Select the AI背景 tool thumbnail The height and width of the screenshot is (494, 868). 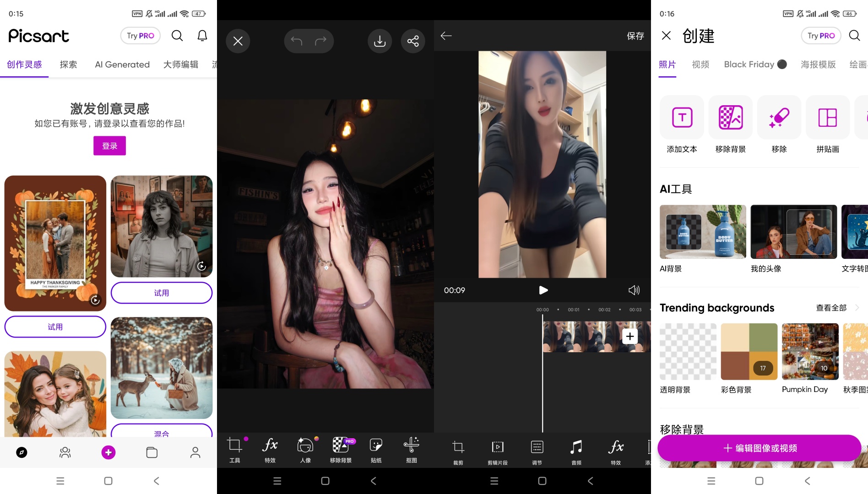703,232
